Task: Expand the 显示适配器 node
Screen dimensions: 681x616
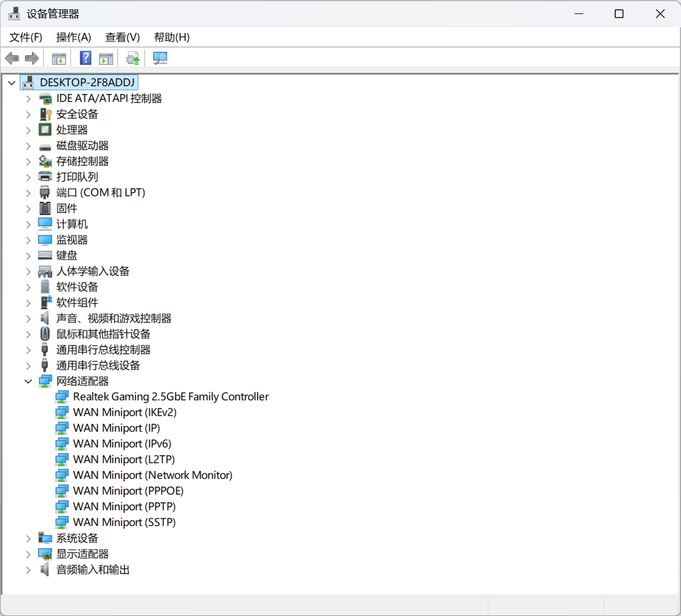Action: 28,554
